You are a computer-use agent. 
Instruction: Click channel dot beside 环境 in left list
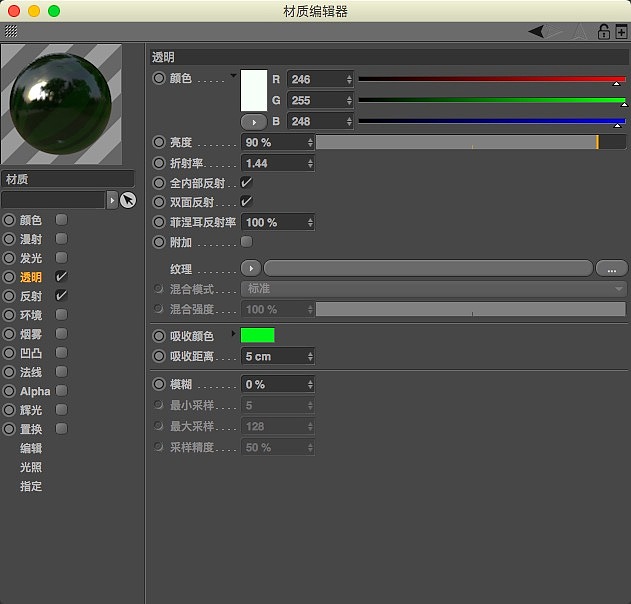(x=9, y=315)
